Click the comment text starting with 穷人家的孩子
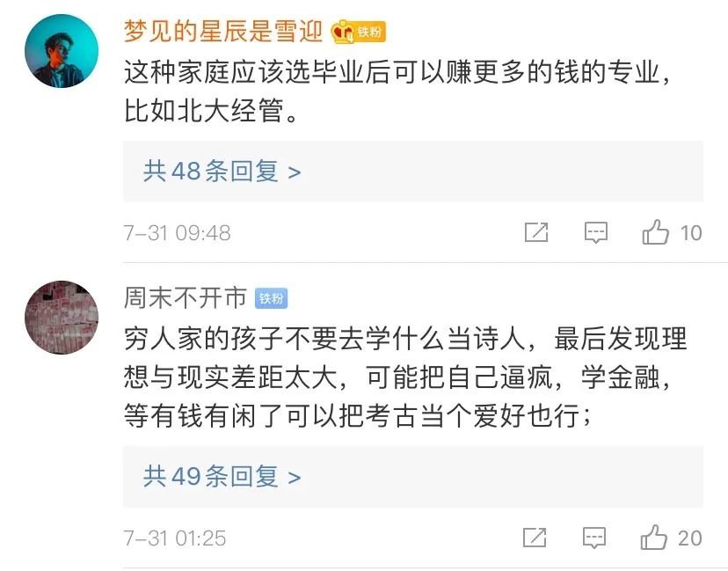The image size is (728, 571). point(405,377)
